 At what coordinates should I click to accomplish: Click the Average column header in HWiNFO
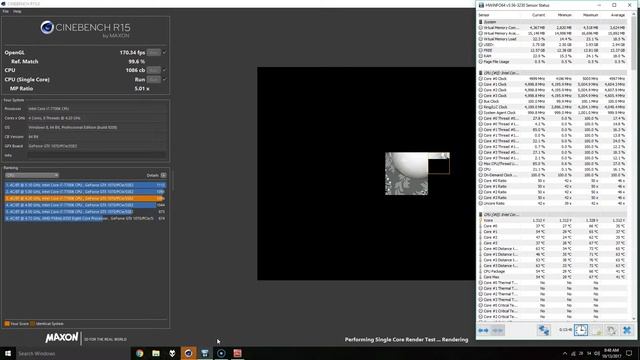[x=618, y=15]
